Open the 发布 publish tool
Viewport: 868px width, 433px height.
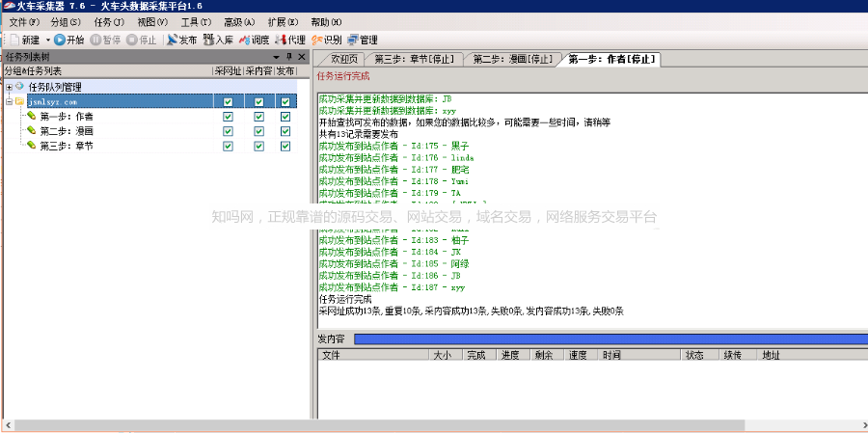pos(182,40)
